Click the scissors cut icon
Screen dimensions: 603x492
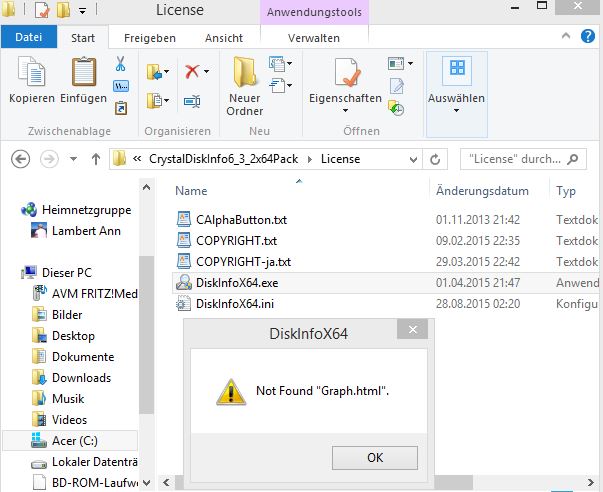[120, 63]
